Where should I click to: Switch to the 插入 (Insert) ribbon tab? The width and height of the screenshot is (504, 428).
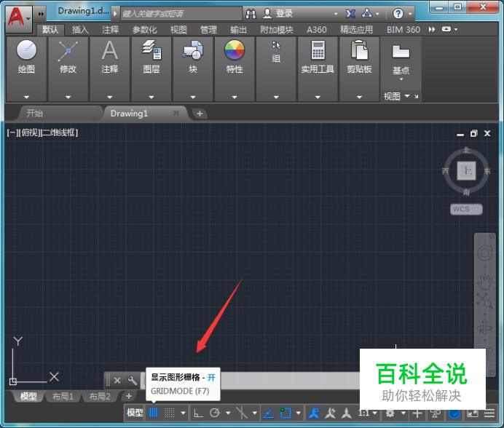[x=80, y=30]
